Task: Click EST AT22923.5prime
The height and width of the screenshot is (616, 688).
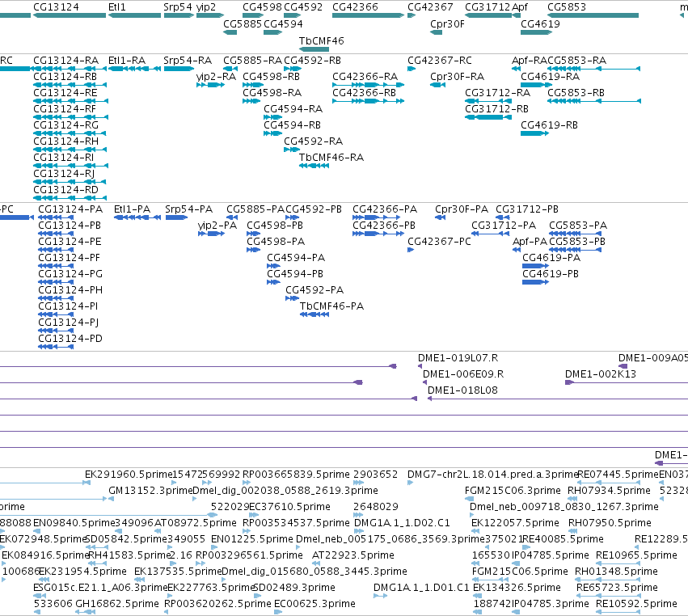Action: (353, 555)
